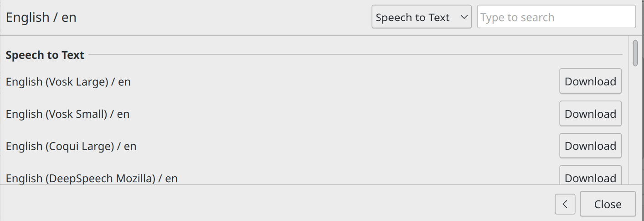This screenshot has height=221, width=644.
Task: Select the English (Vosk Small) / en row
Action: coord(314,114)
